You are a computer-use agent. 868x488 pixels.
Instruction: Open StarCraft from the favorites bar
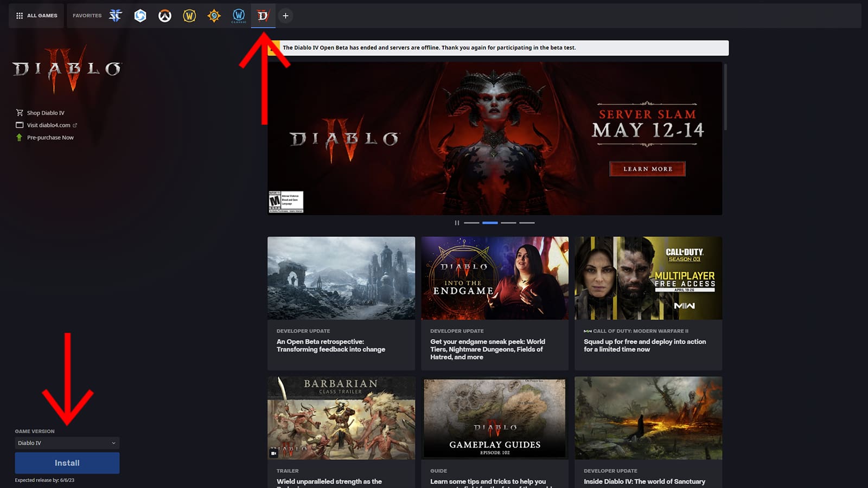[114, 15]
